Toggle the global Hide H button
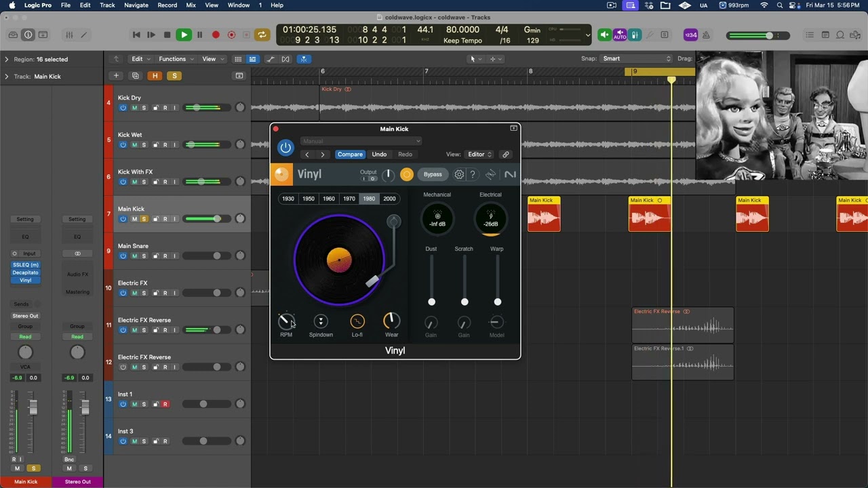The image size is (868, 488). coord(155,76)
